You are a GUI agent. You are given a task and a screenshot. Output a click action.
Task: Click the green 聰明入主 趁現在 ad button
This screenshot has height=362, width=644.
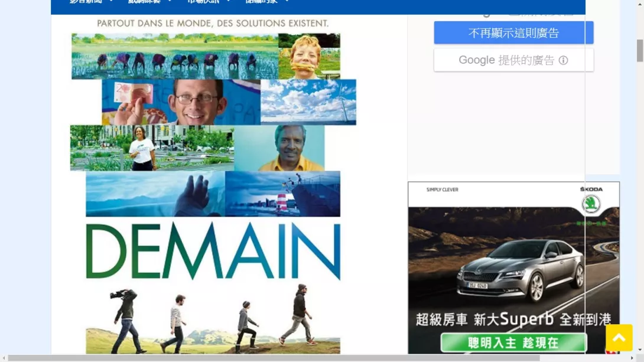pyautogui.click(x=513, y=343)
